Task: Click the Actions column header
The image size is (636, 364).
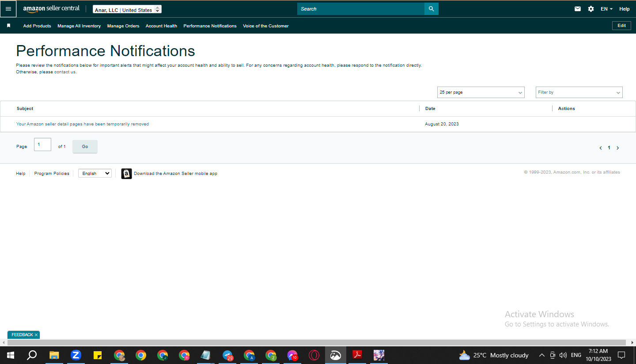Action: click(x=567, y=109)
